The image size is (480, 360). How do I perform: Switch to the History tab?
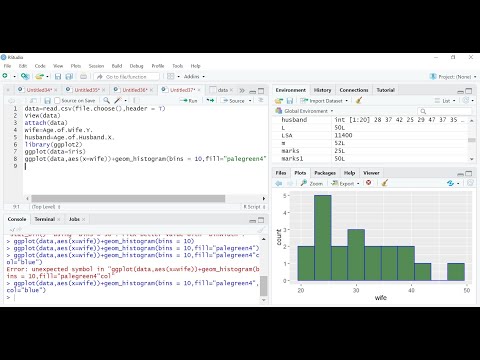pyautogui.click(x=322, y=90)
